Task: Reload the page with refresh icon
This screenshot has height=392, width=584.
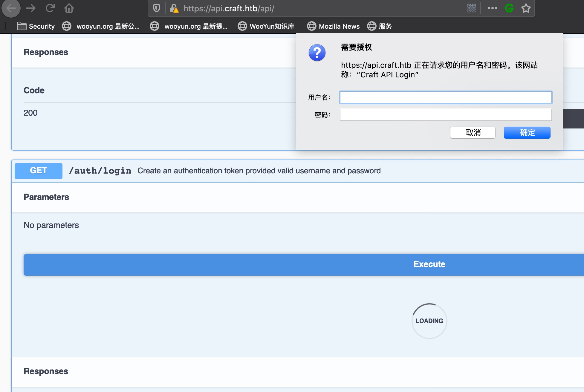Action: pyautogui.click(x=50, y=8)
